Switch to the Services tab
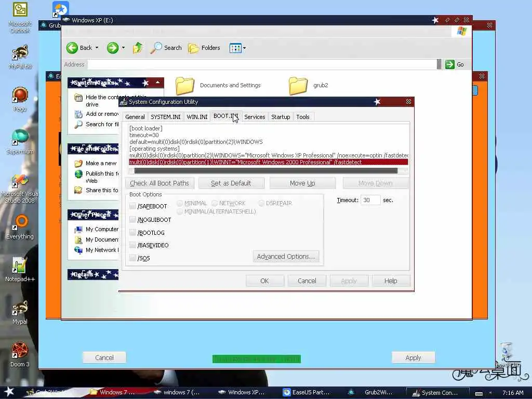This screenshot has height=399, width=532. pyautogui.click(x=255, y=117)
